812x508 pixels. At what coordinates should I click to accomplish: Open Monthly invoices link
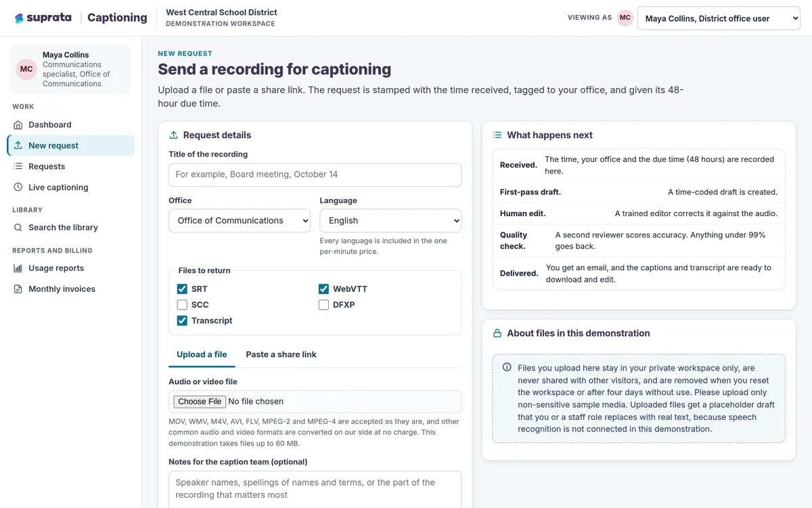tap(71, 289)
